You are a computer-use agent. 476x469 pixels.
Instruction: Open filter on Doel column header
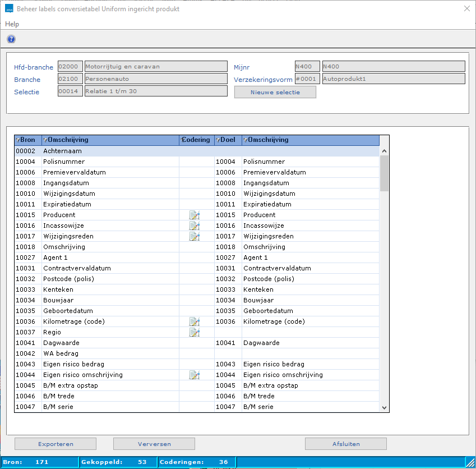(218, 140)
